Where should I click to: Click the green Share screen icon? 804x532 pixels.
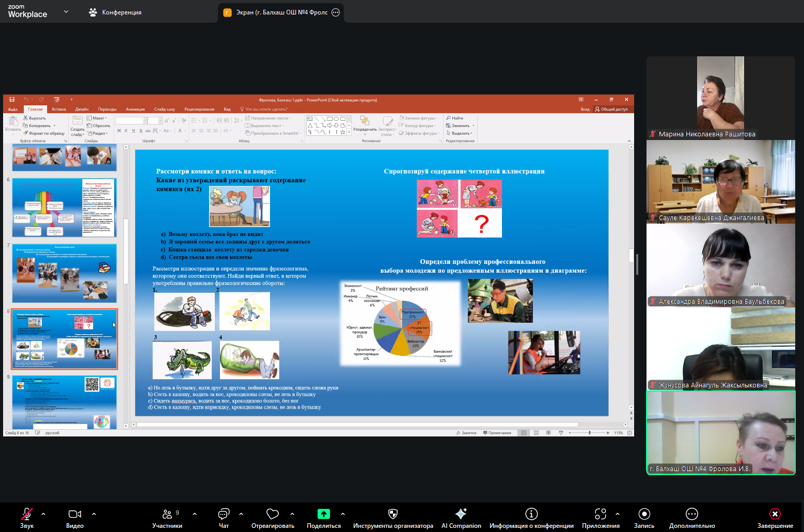324,514
